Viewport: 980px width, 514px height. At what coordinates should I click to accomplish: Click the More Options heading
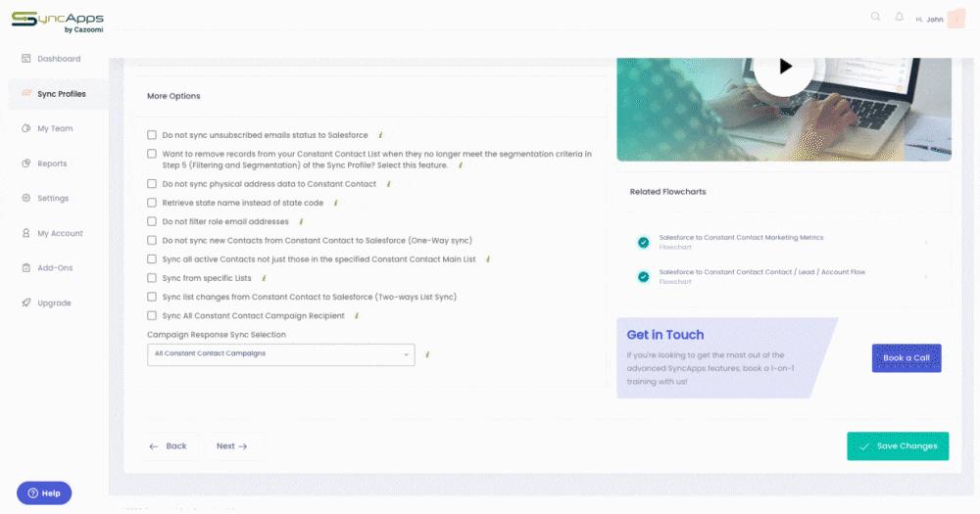pos(173,96)
